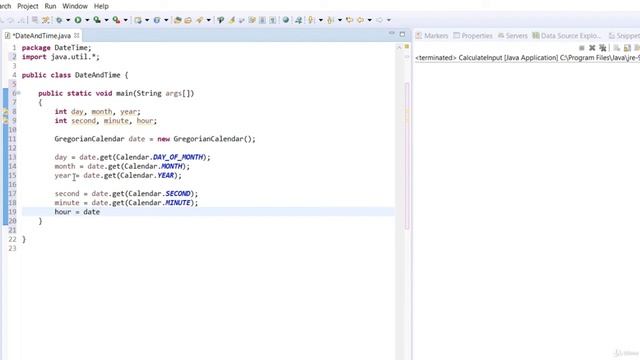Screen dimensions: 640x360
Task: Click the Previous Annotation icon in the toolbar
Action: point(330,20)
